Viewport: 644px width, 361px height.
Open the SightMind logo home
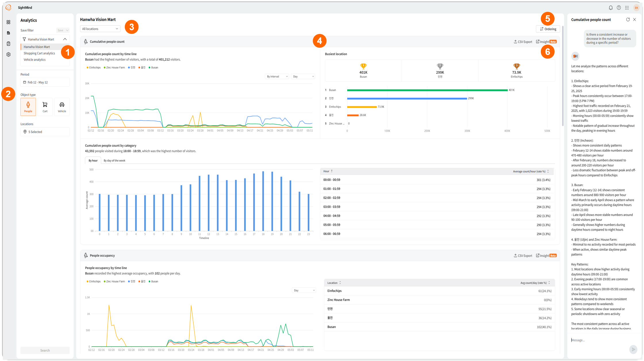coord(8,7)
